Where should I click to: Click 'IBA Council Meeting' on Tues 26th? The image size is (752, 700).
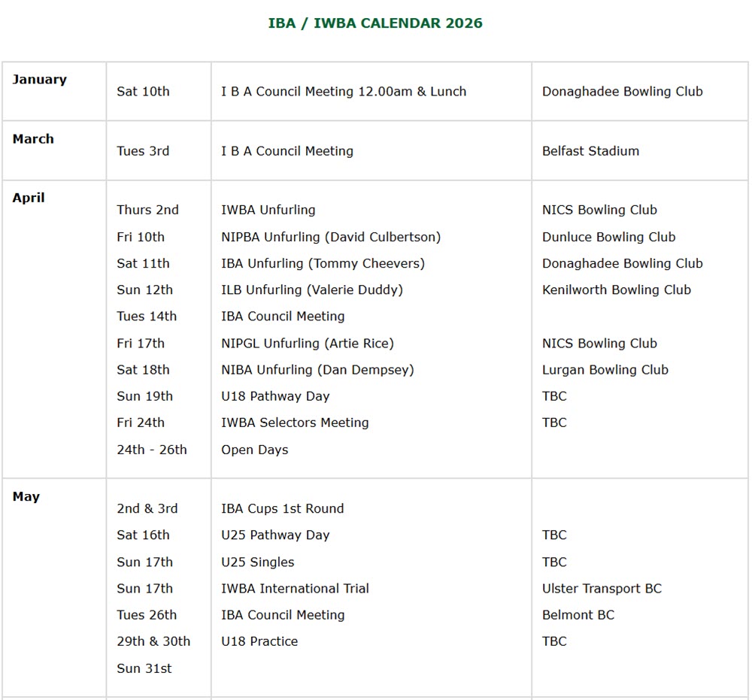[x=283, y=615]
